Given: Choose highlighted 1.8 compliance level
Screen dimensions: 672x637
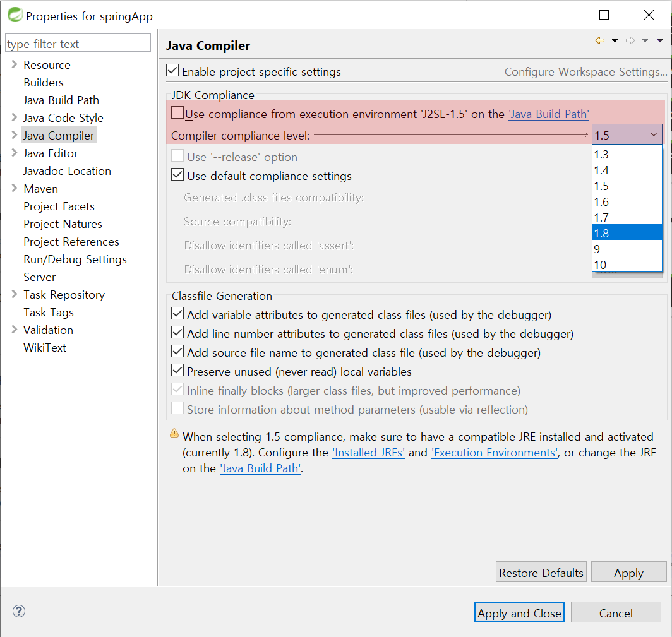Looking at the screenshot, I should (627, 233).
